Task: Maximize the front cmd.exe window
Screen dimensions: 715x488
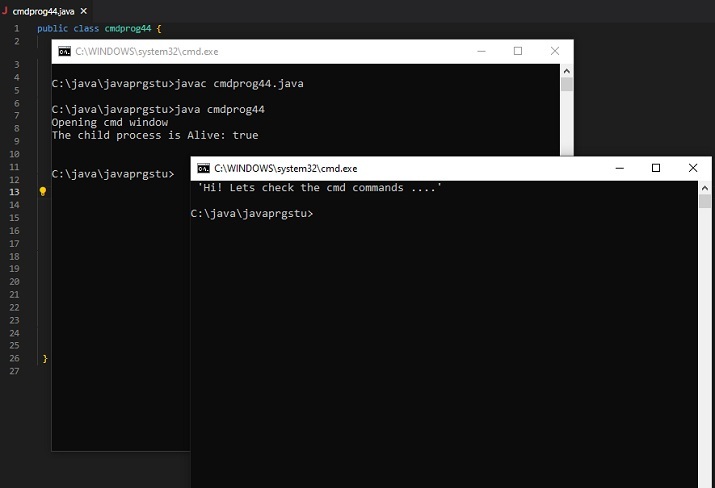Action: click(x=656, y=168)
